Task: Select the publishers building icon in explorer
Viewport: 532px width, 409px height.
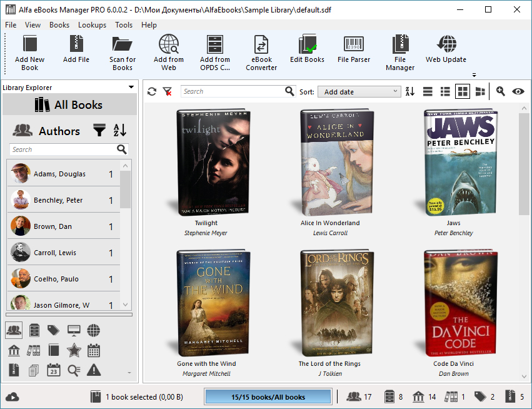Action: pyautogui.click(x=14, y=350)
